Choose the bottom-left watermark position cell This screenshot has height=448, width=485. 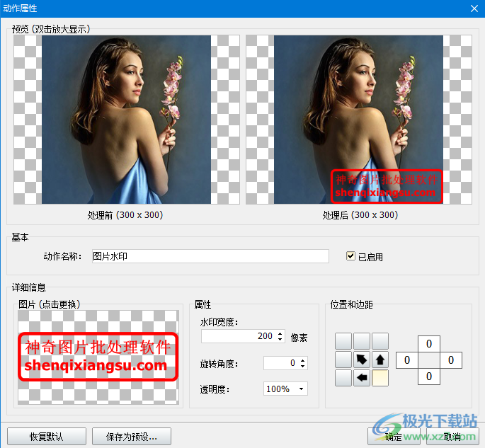coord(343,378)
